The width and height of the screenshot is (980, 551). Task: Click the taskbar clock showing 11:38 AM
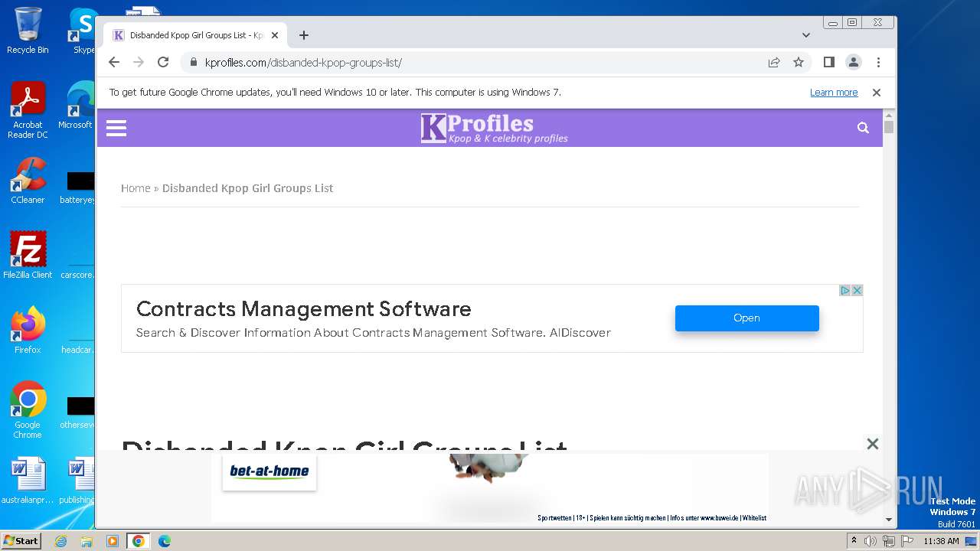click(x=941, y=541)
